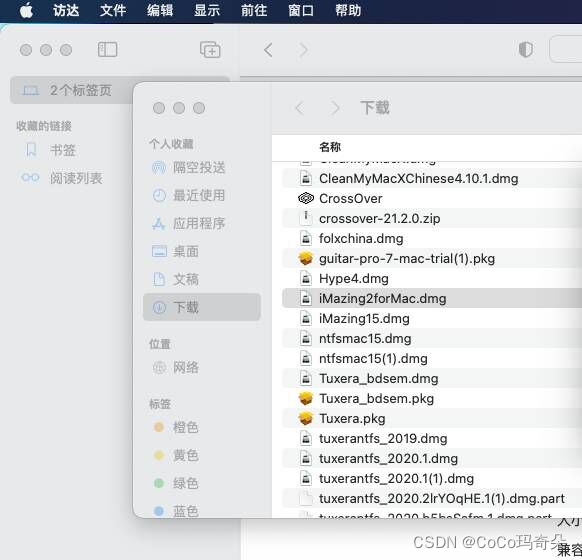The width and height of the screenshot is (582, 560).
Task: Click the CrossOver app icon
Action: point(306,199)
